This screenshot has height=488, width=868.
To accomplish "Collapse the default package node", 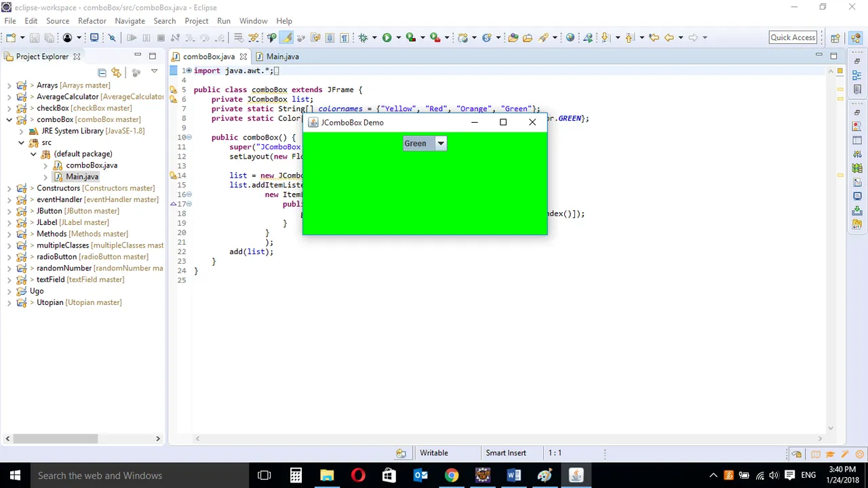I will coord(33,154).
